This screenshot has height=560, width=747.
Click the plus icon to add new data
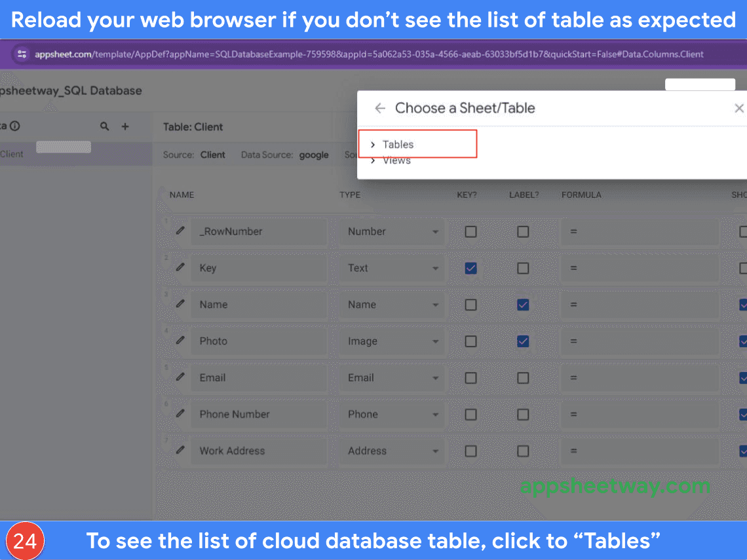[125, 126]
